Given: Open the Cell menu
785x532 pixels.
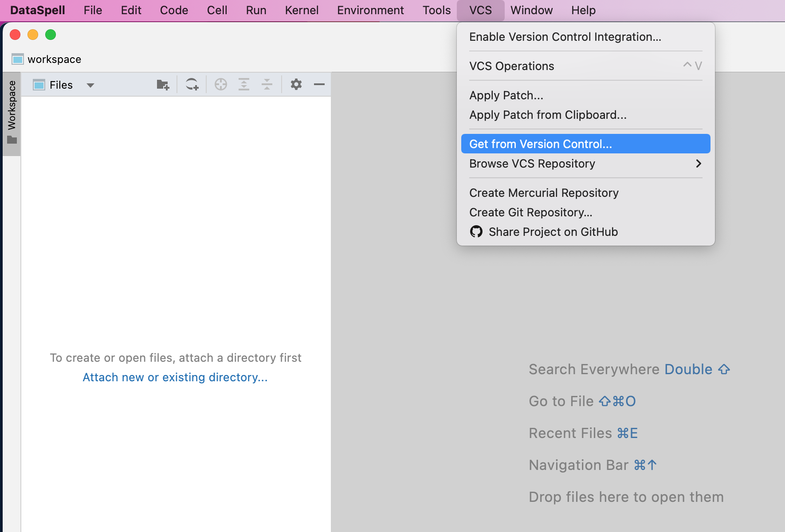Looking at the screenshot, I should [217, 10].
